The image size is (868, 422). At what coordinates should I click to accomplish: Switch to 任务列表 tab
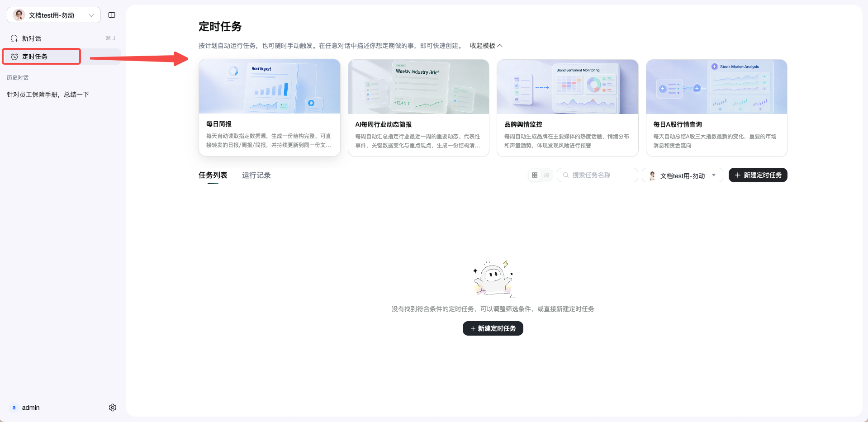[x=213, y=175]
